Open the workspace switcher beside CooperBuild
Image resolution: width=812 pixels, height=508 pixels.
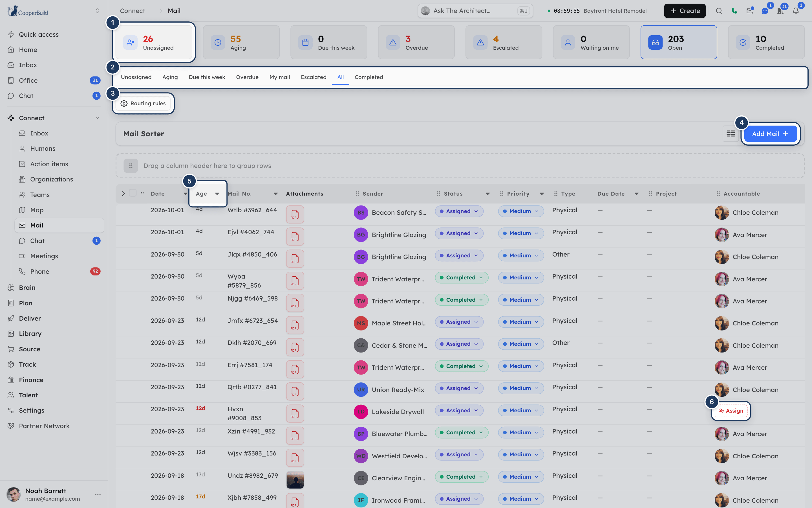click(97, 11)
